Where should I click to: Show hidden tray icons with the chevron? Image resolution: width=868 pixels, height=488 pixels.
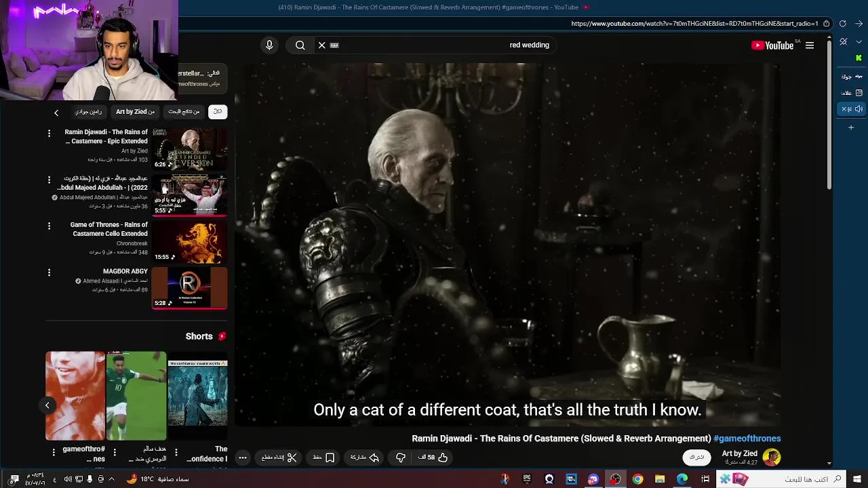coord(111,479)
